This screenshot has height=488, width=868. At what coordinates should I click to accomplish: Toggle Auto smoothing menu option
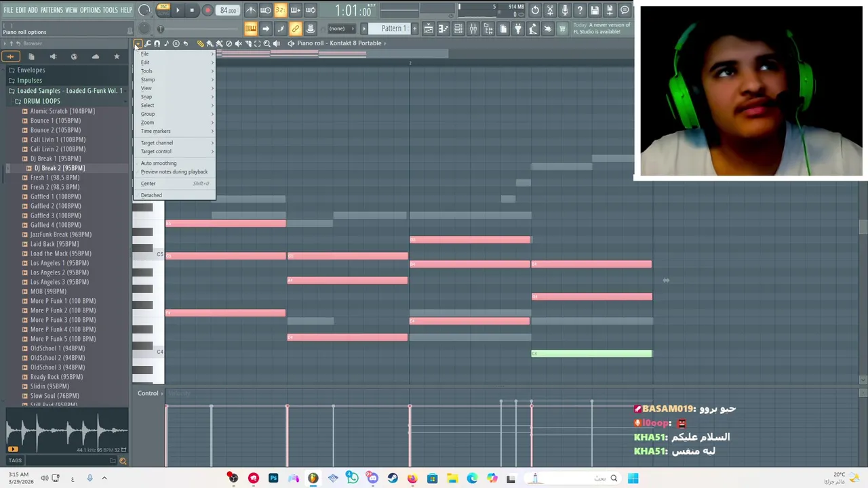(x=174, y=163)
